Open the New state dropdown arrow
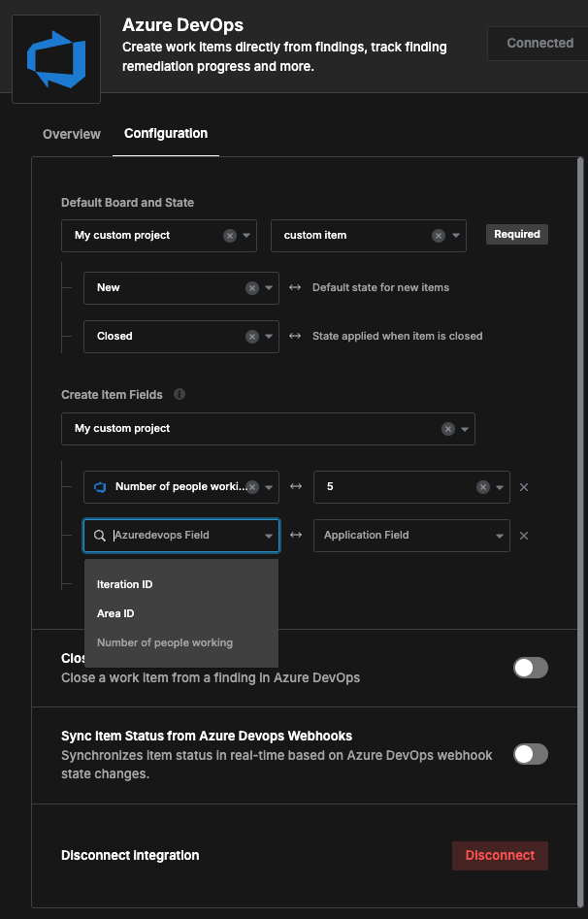Image resolution: width=588 pixels, height=919 pixels. coord(269,288)
